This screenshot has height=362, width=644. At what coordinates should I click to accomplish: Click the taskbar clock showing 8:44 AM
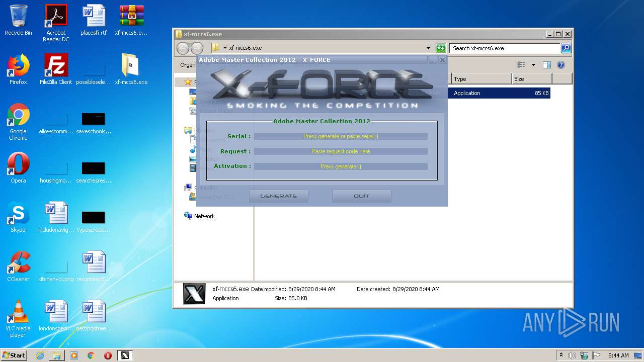point(618,355)
